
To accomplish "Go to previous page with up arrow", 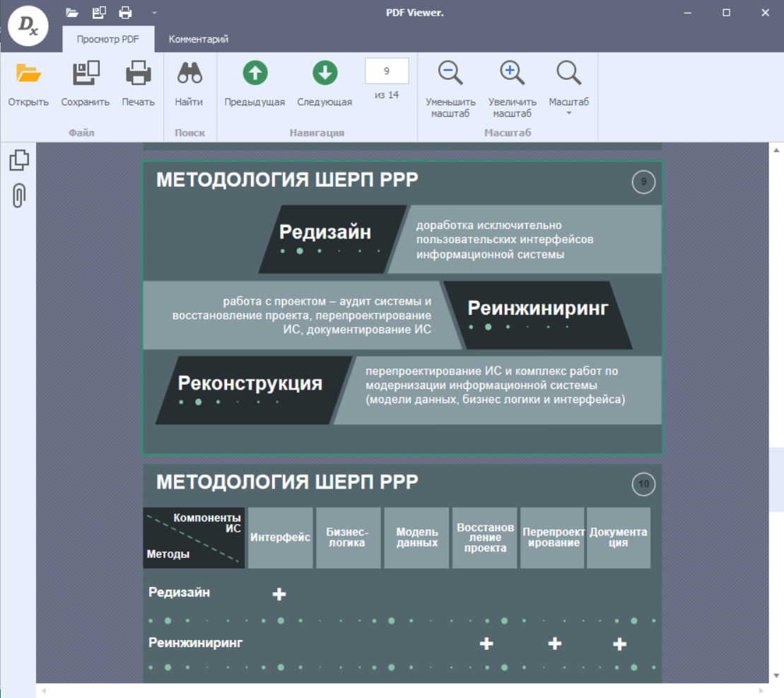I will coord(254,74).
